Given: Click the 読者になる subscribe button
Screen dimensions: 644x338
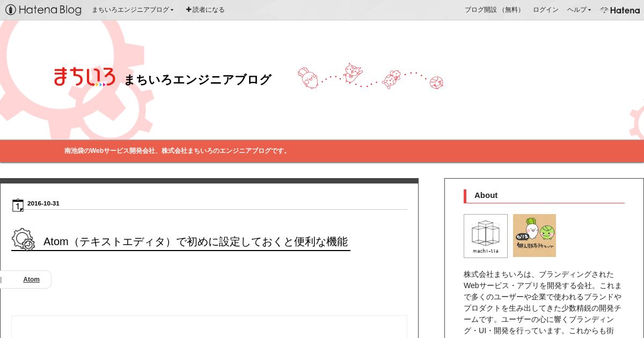Looking at the screenshot, I should pos(205,10).
